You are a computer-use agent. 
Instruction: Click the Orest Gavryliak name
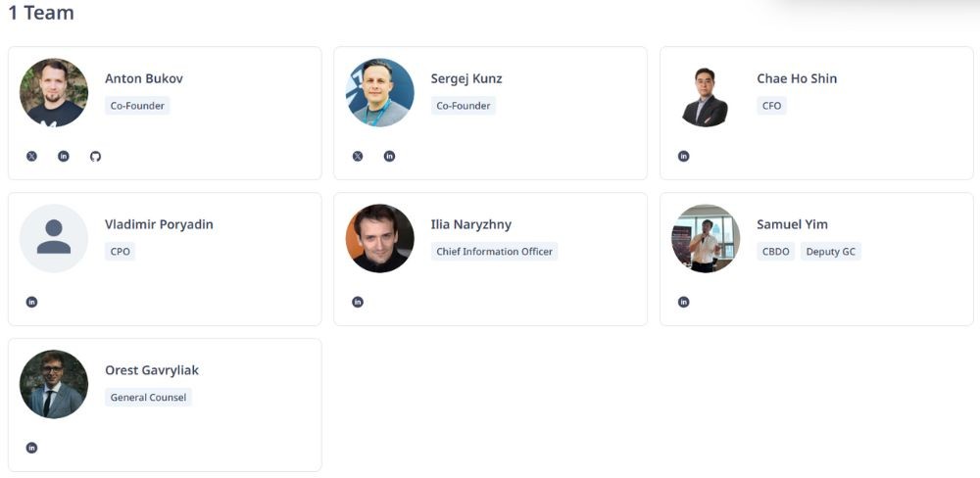tap(152, 370)
